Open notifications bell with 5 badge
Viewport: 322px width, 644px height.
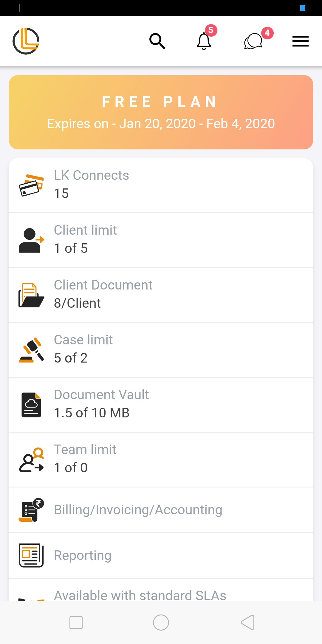(204, 41)
